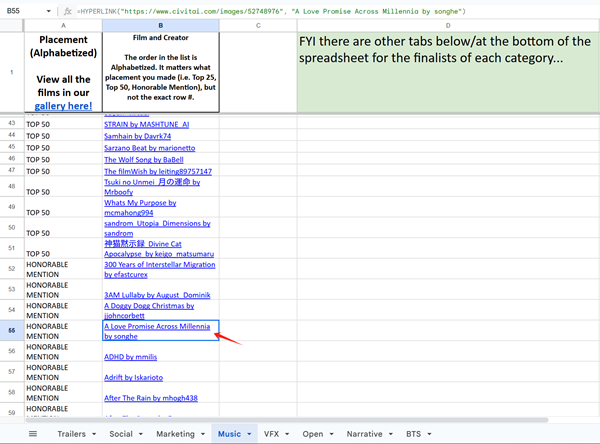Open the 'gallery here!' link
The image size is (600, 444).
63,105
